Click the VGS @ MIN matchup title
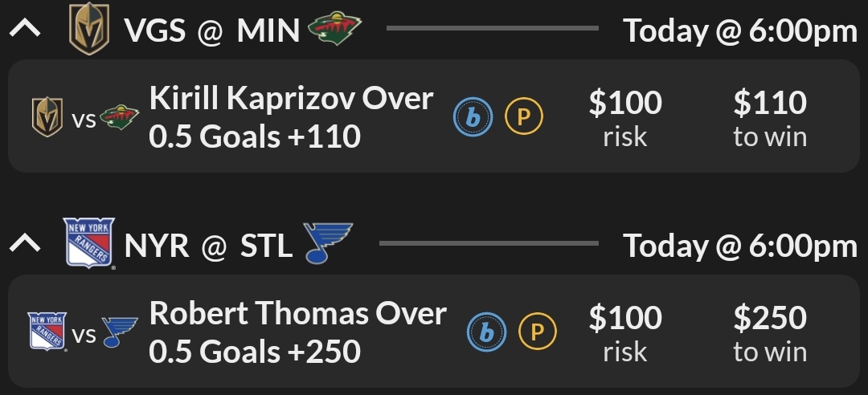The image size is (868, 395). coord(211,31)
